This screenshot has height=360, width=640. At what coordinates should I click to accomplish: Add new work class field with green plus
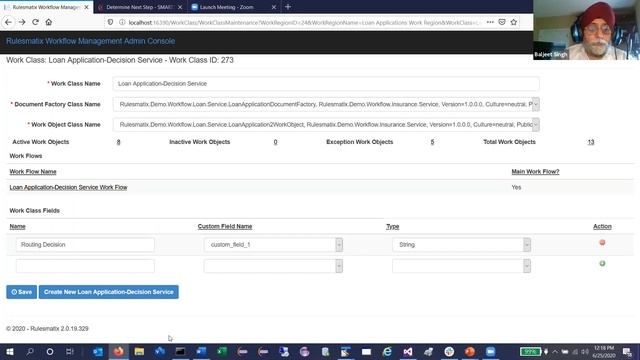click(x=602, y=264)
